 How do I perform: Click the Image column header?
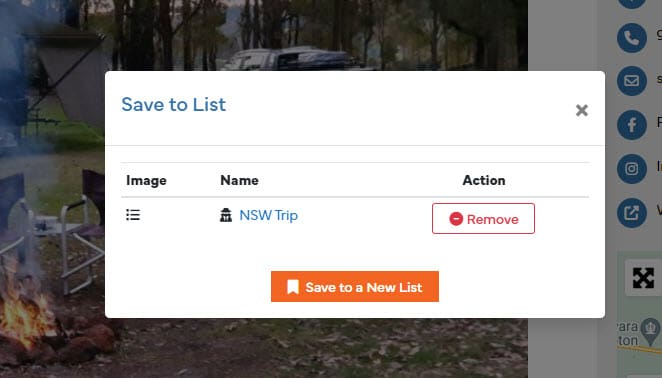(x=146, y=180)
